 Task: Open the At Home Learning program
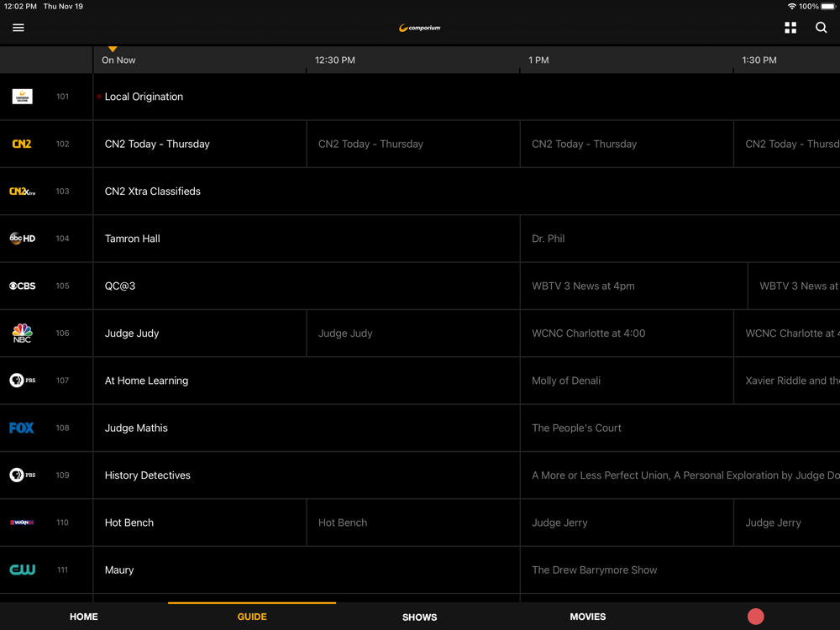point(307,381)
